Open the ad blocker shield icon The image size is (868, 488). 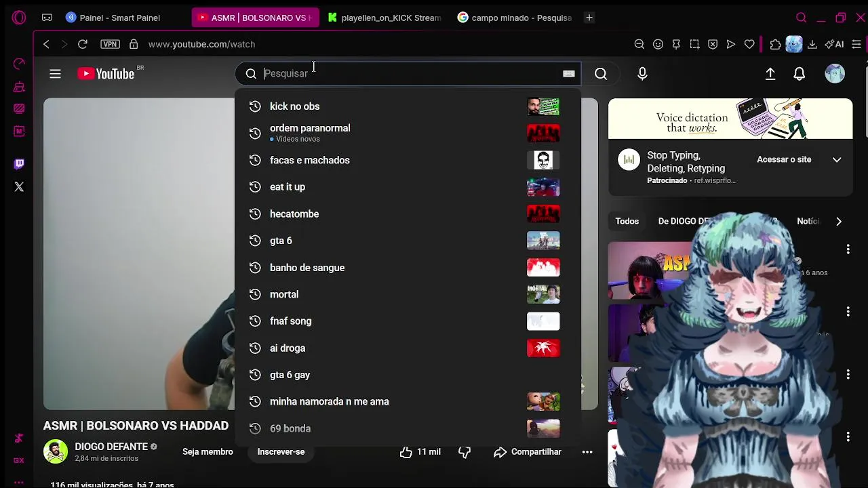713,44
